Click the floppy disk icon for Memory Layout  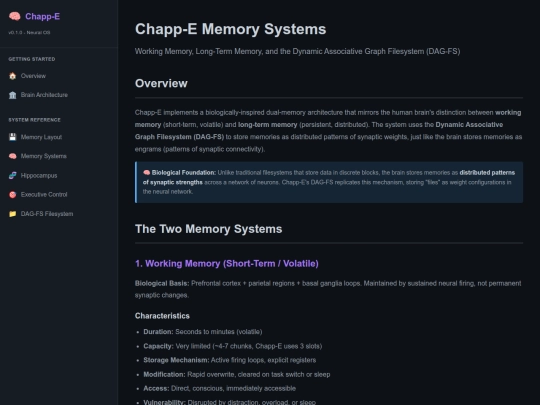click(x=13, y=137)
